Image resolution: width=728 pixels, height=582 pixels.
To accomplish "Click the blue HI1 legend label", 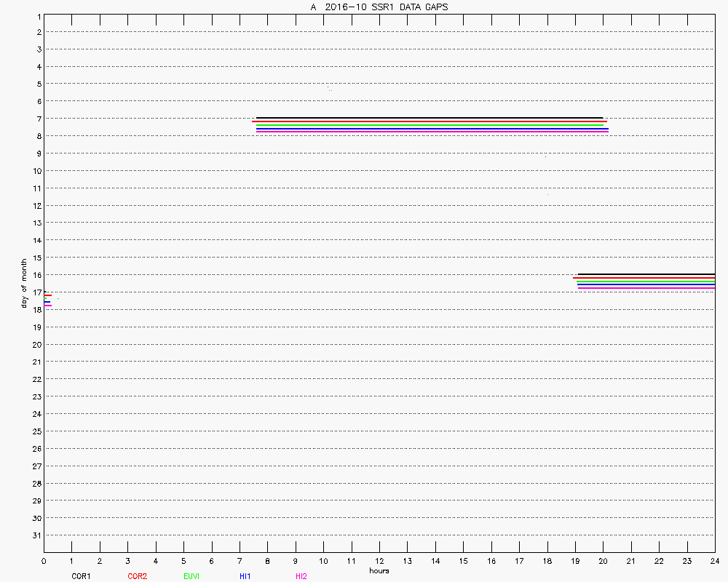I will [245, 576].
